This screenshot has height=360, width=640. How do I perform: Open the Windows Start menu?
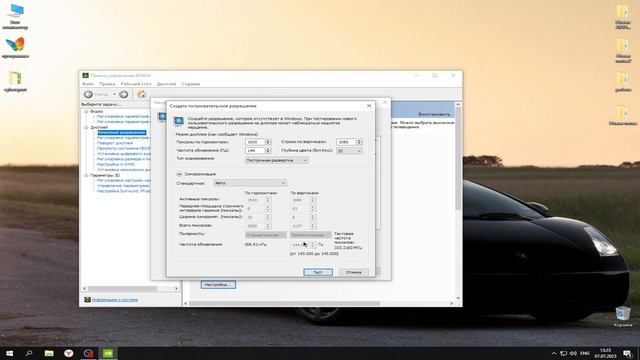coord(9,353)
